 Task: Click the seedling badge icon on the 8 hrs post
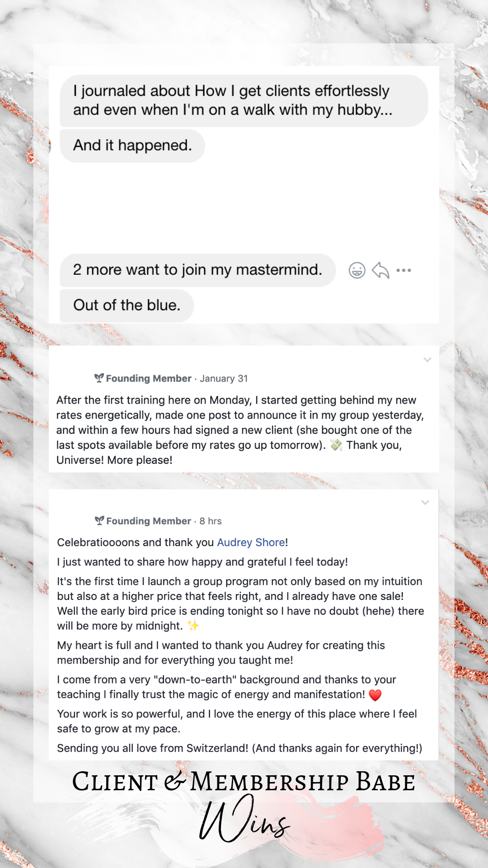[x=99, y=521]
